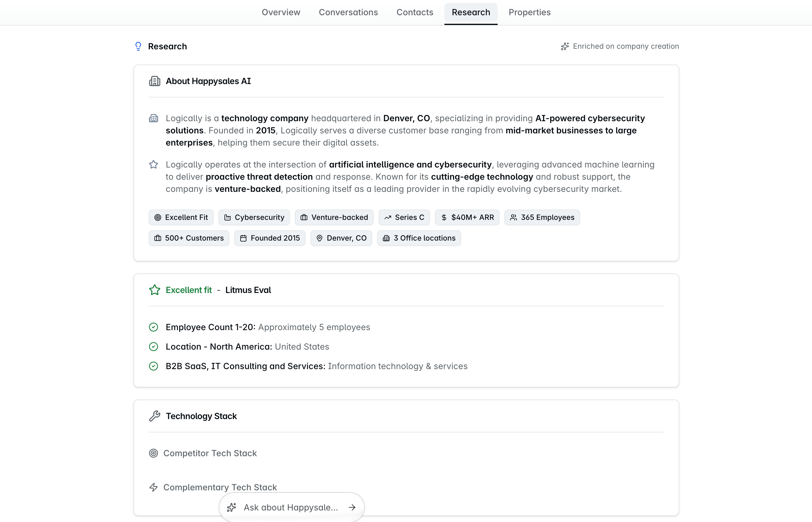Click the target icon beside Competitor Tech Stack
This screenshot has height=522, width=812.
[154, 453]
